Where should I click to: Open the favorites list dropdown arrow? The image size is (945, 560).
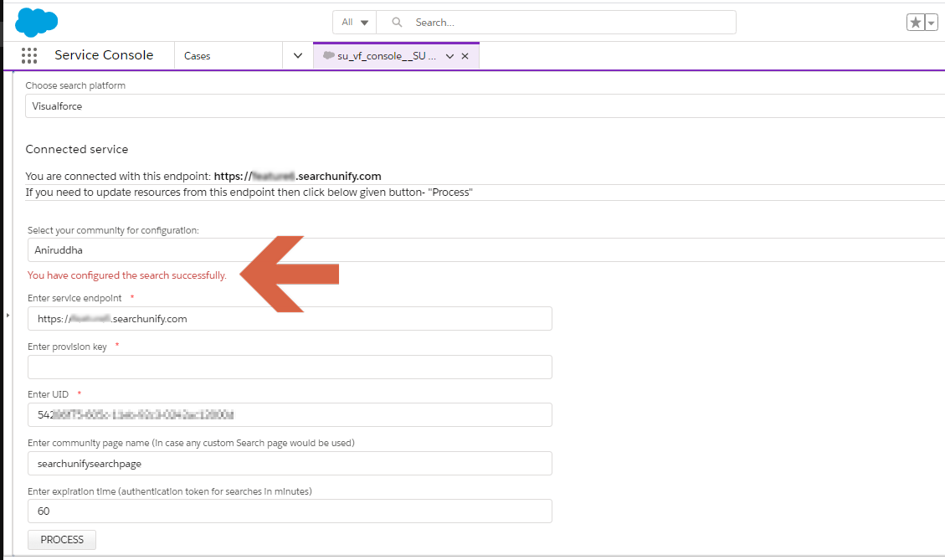pos(932,23)
